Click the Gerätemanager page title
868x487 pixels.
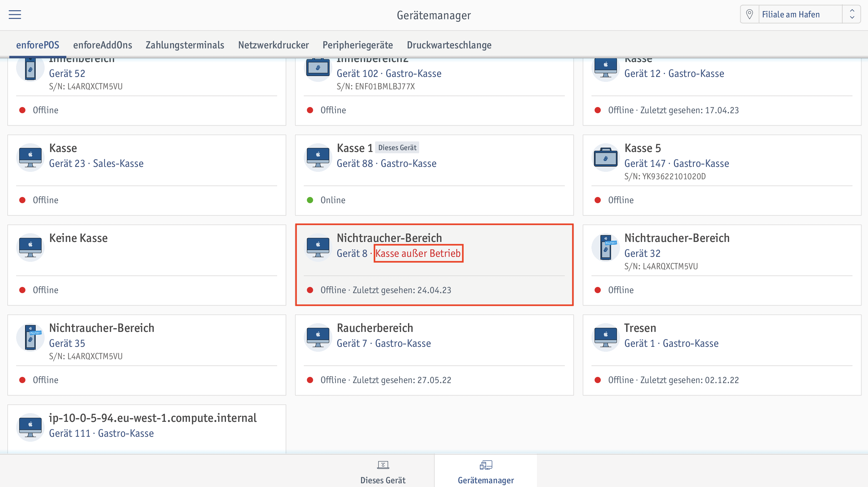[434, 15]
